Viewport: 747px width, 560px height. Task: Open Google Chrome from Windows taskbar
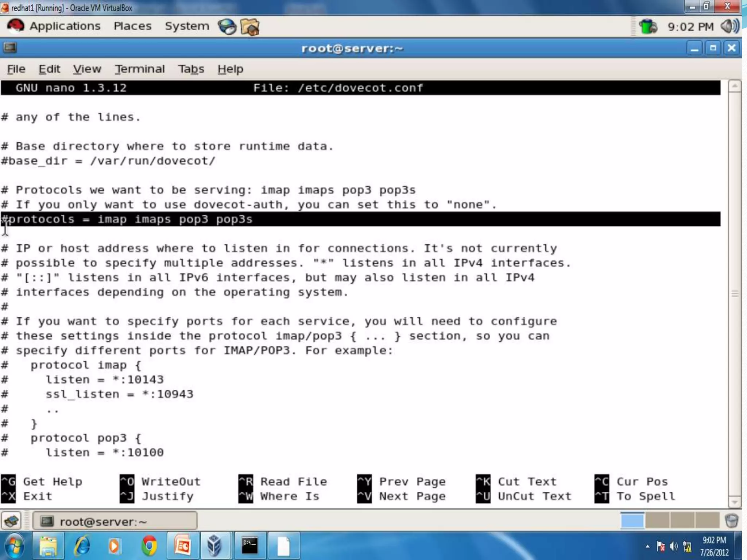point(149,546)
